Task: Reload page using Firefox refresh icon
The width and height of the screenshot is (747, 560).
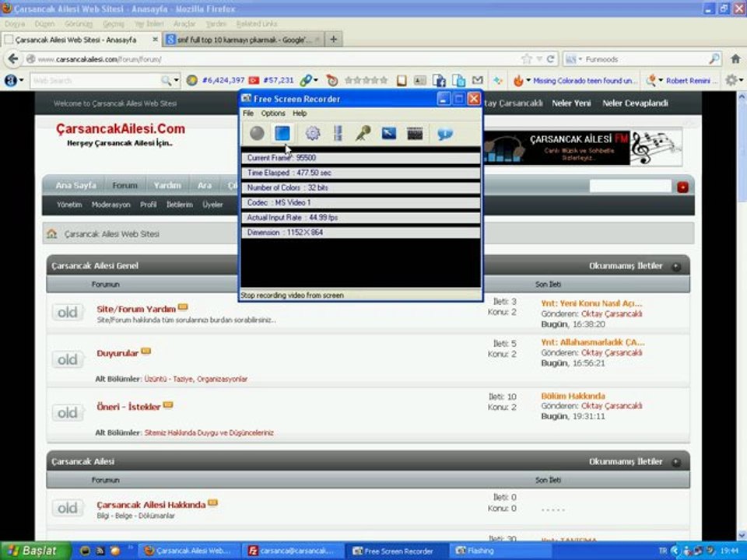Action: point(550,59)
